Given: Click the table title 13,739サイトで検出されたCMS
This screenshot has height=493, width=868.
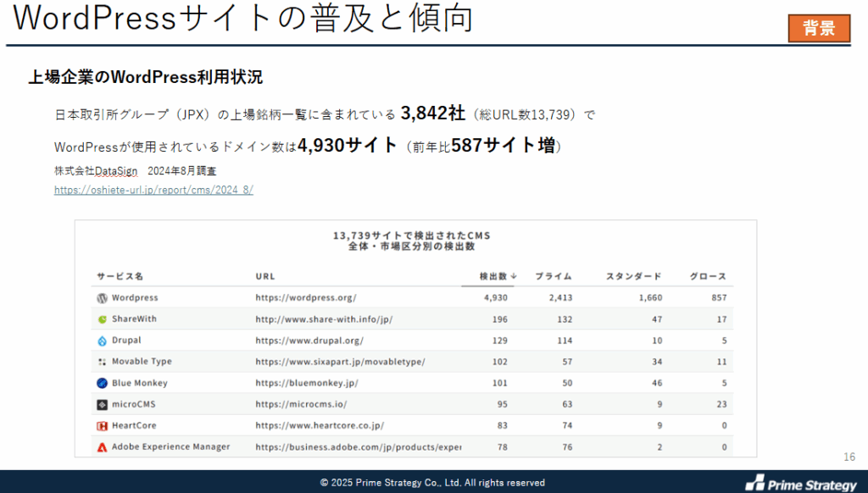Looking at the screenshot, I should (412, 235).
